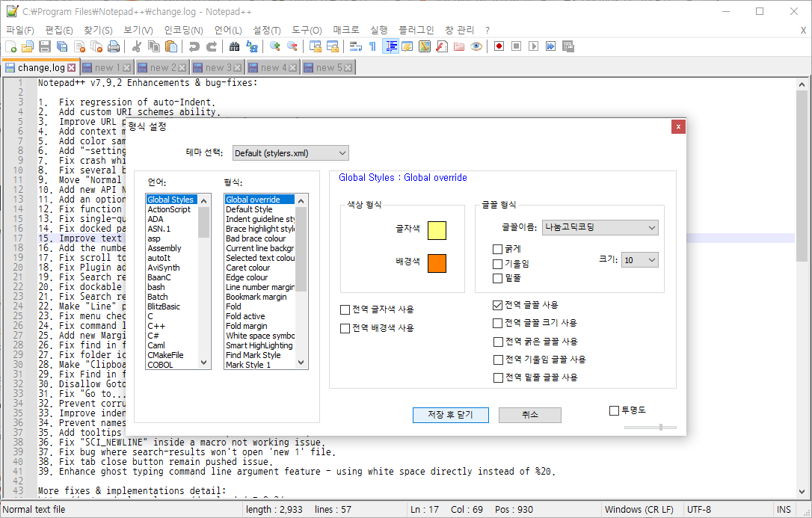Click the Close file toolbar icon
The height and width of the screenshot is (518, 812).
tap(80, 46)
